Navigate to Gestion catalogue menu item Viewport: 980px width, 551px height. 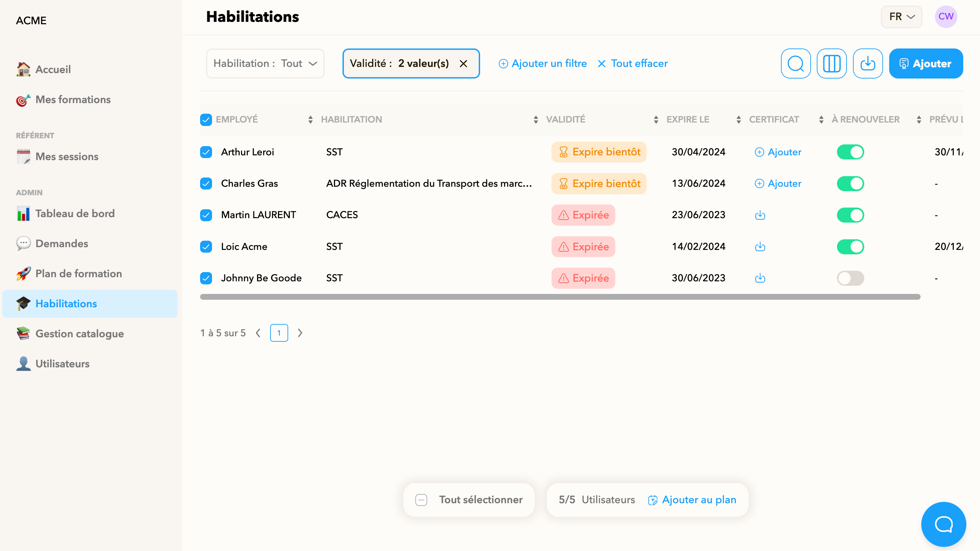[80, 334]
